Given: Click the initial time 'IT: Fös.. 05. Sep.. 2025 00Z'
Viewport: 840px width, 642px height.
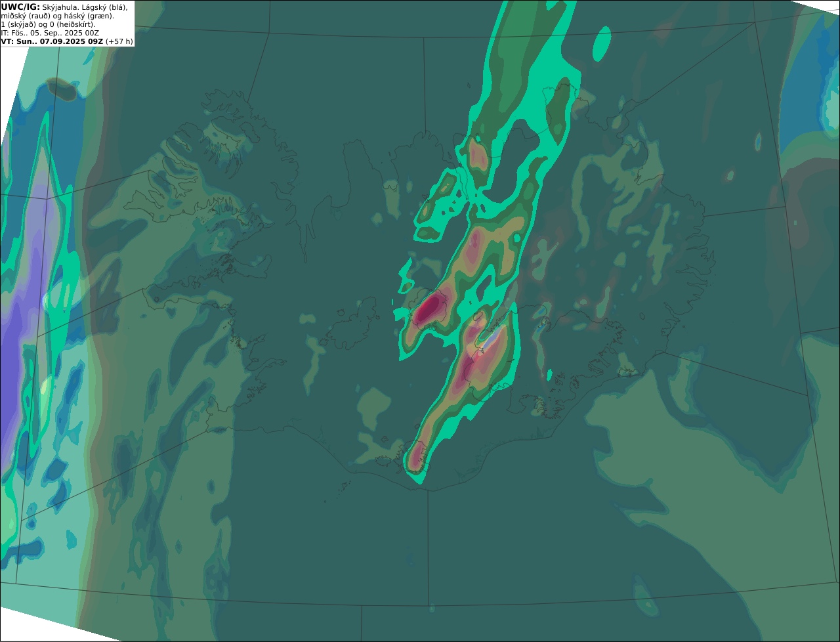Looking at the screenshot, I should click(50, 33).
